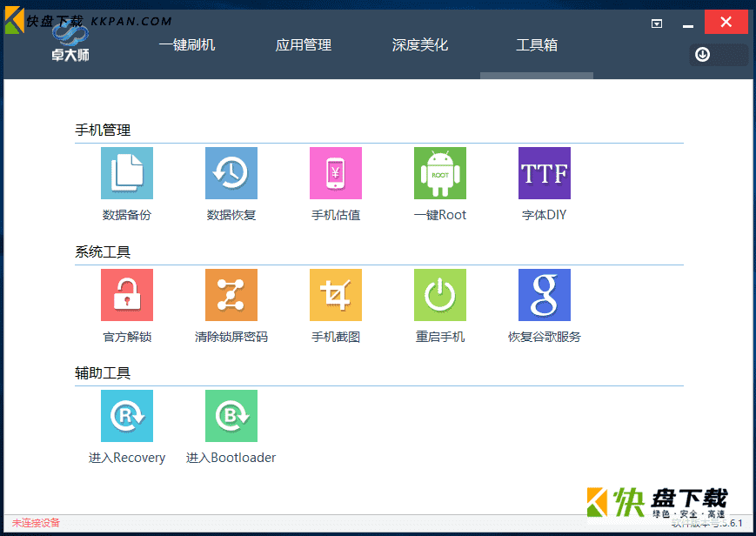Switch to the 深度美化 tab
756x536 pixels.
pos(420,45)
